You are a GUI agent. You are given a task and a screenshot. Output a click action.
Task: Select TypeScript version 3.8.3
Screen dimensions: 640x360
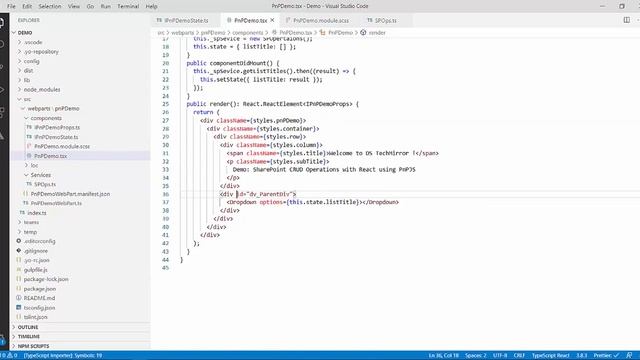click(581, 356)
